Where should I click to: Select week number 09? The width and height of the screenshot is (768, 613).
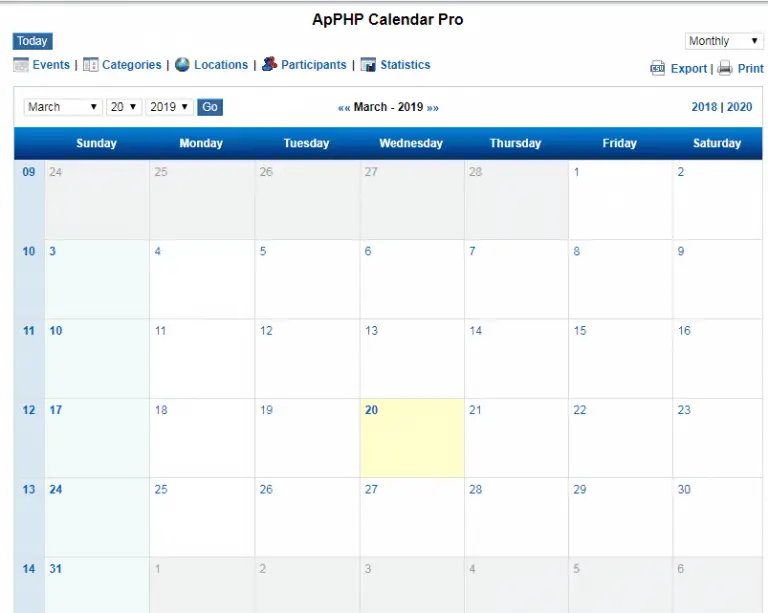(29, 172)
